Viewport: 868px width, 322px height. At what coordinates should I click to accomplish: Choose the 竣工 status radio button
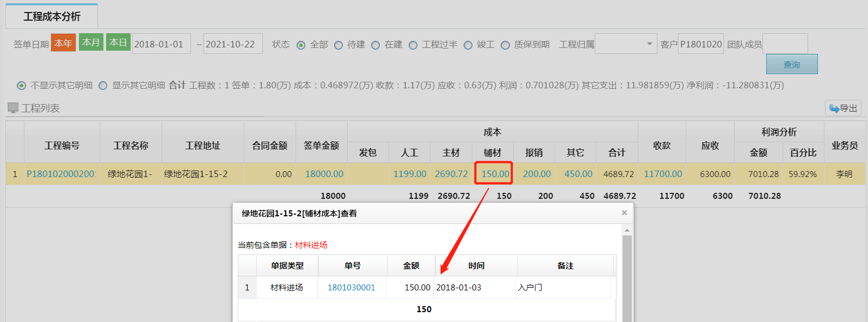[468, 45]
